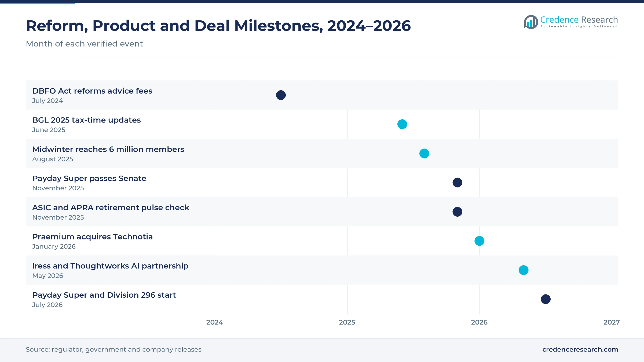
Task: Click the 2024 axis label
Action: coord(215,322)
